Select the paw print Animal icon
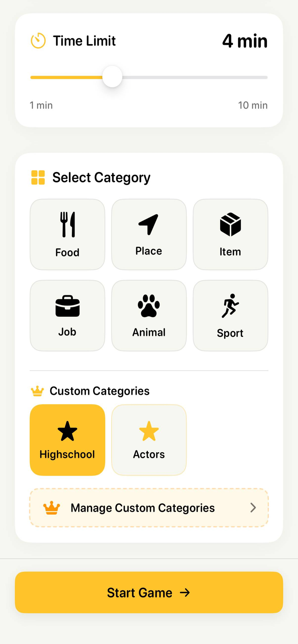The height and width of the screenshot is (644, 298). click(x=149, y=306)
